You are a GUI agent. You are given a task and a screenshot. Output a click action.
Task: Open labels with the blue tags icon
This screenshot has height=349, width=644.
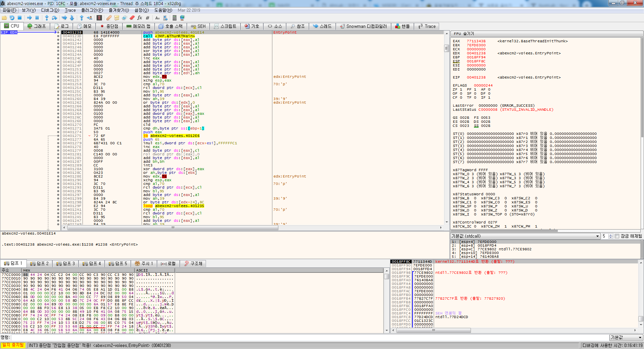(124, 18)
